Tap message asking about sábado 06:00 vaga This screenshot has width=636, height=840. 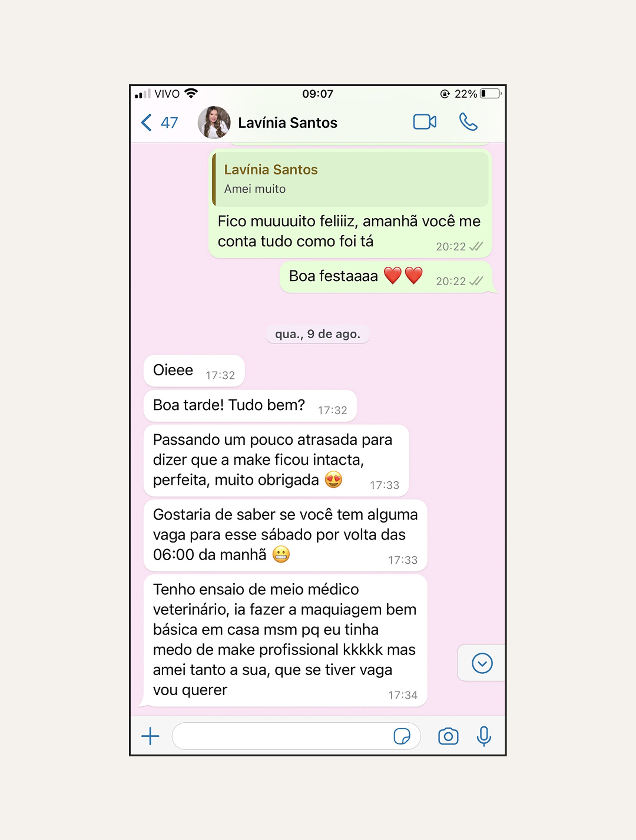click(285, 535)
